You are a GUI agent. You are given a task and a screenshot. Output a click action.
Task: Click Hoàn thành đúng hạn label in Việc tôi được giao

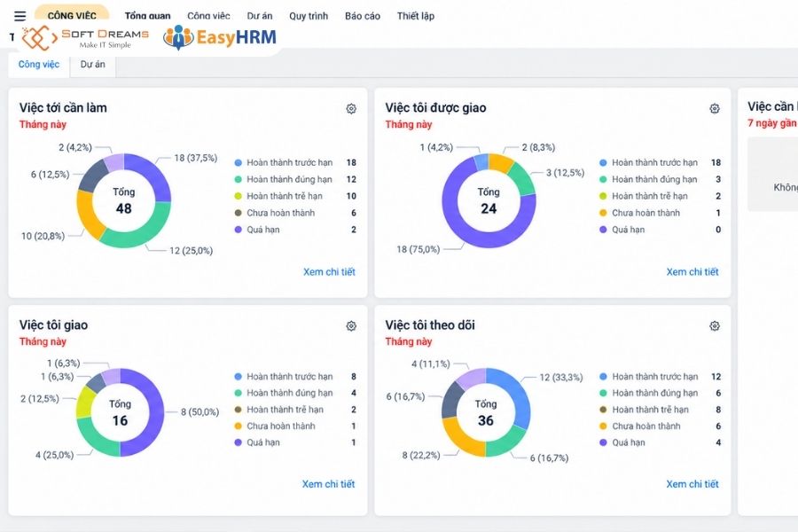[654, 179]
